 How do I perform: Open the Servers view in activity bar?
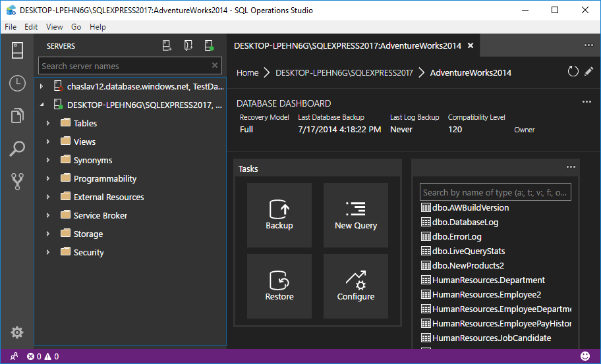point(17,50)
